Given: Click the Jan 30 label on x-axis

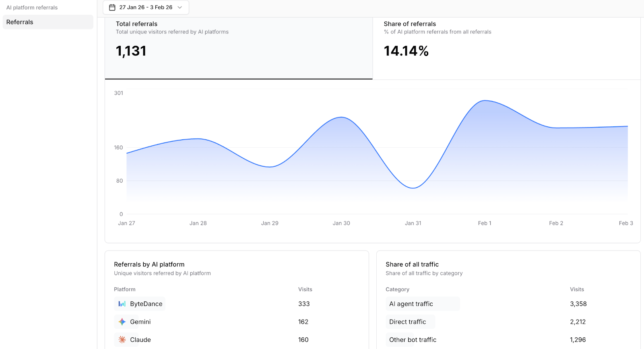Looking at the screenshot, I should (341, 223).
